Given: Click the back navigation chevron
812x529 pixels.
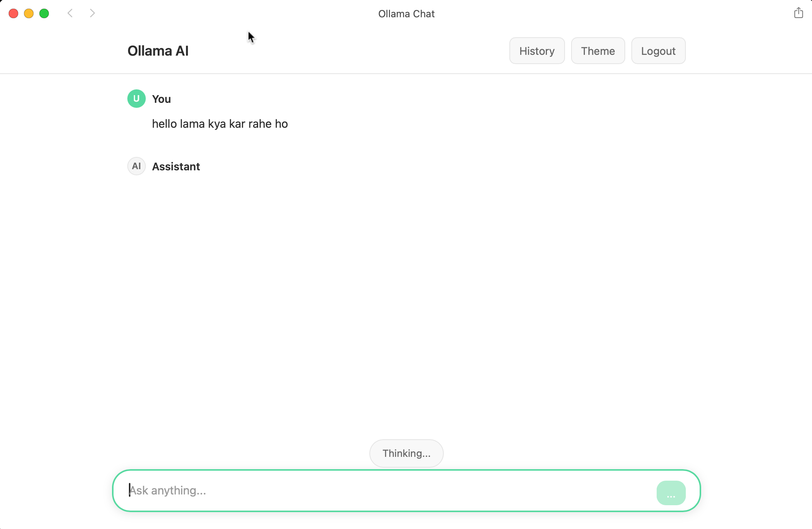Looking at the screenshot, I should click(x=70, y=13).
